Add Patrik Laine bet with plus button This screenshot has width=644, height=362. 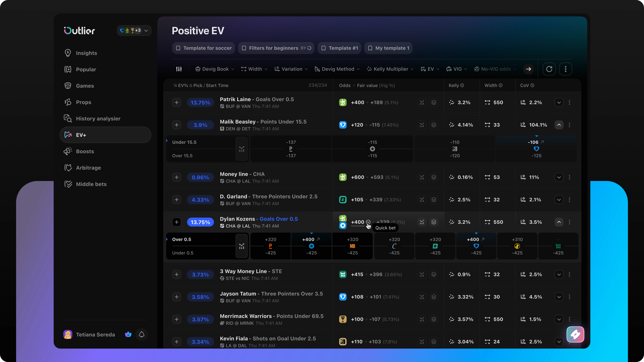point(177,102)
